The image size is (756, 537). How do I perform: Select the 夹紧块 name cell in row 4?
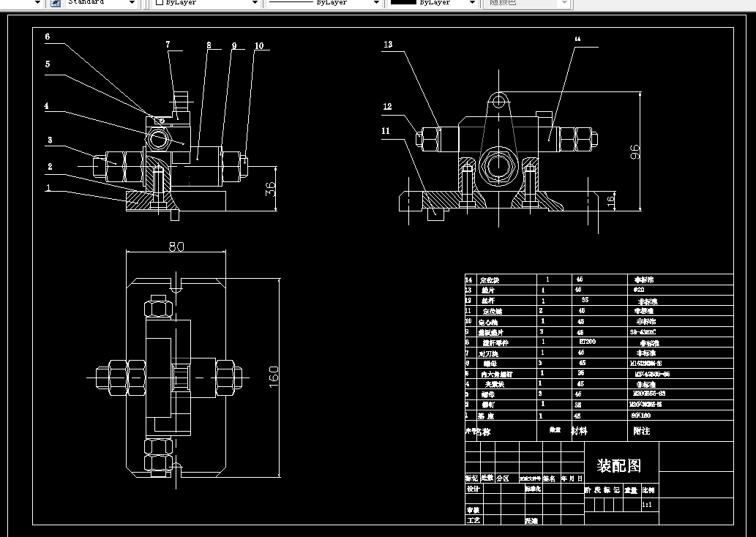(x=494, y=384)
